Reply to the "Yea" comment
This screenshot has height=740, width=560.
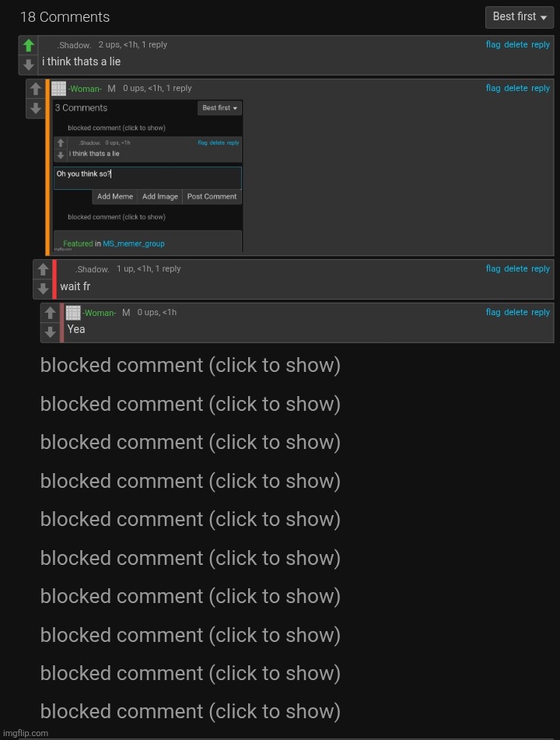[541, 312]
